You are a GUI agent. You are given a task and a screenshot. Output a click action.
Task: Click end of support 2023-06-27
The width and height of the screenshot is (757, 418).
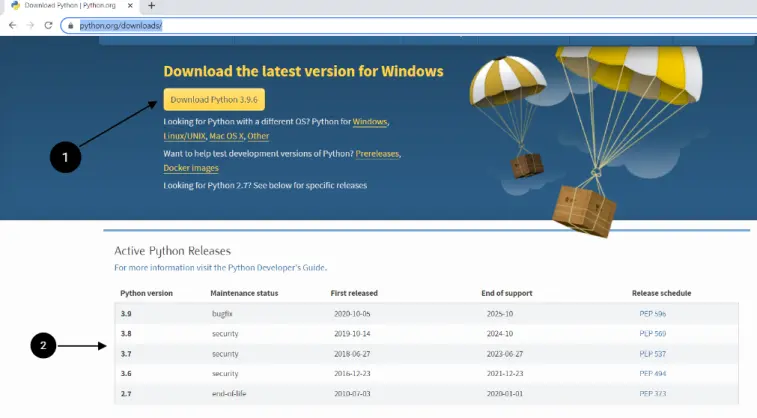point(505,354)
